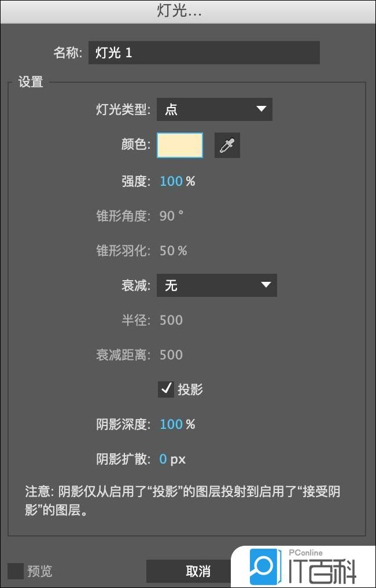This screenshot has height=588, width=376.
Task: Open the 灯光类型 dropdown
Action: [214, 109]
